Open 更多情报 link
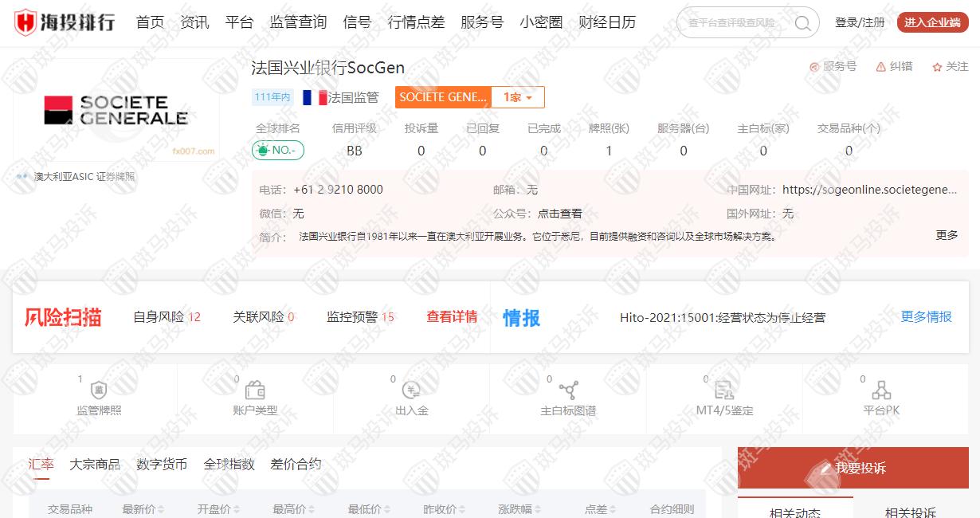The image size is (980, 518). (926, 316)
